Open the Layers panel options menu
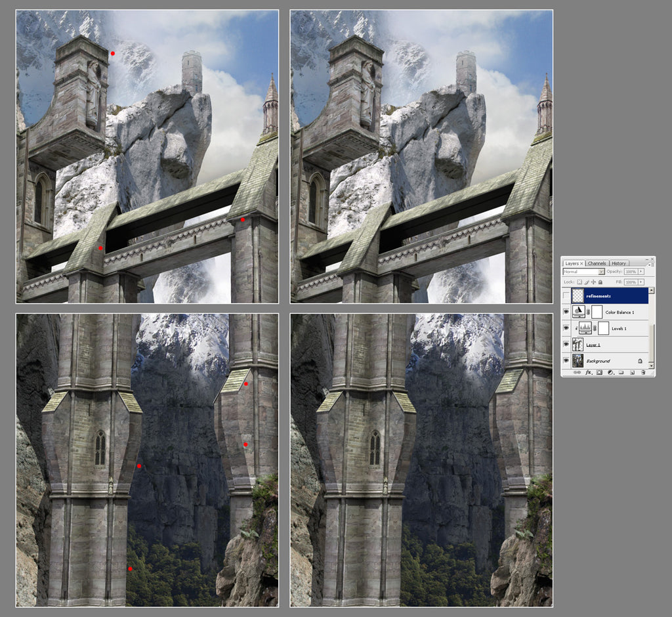Screen dimensions: 672x617 coord(651,265)
